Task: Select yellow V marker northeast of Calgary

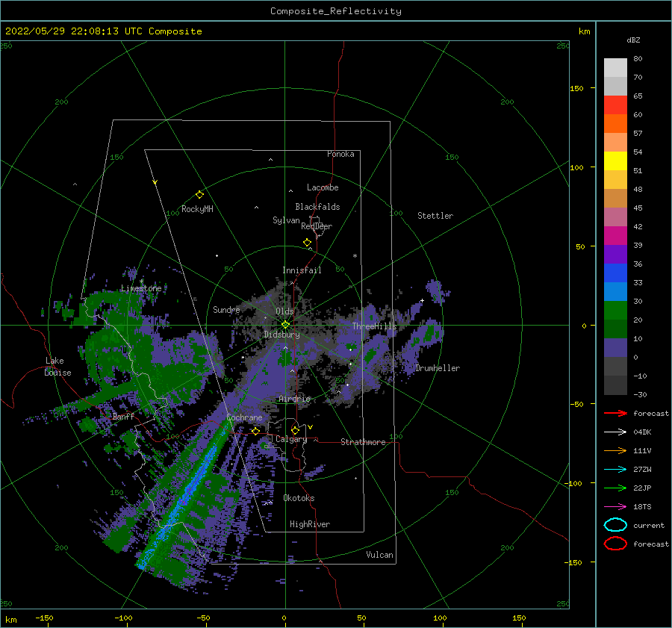Action: pos(310,427)
